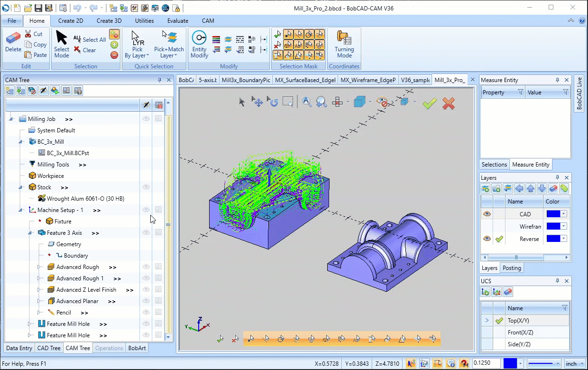The height and width of the screenshot is (370, 588).
Task: Click the Clear selection button
Action: pyautogui.click(x=85, y=50)
